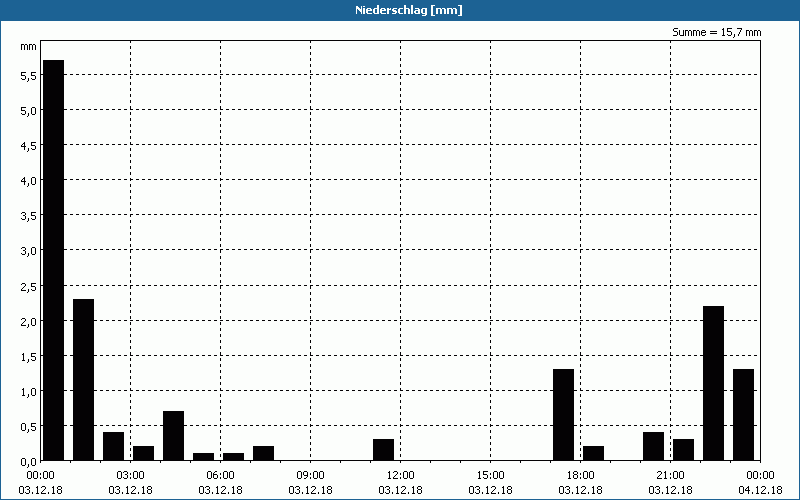
Task: Select the 2,2 mm bar between 22:00 and 23:00
Action: coord(713,383)
